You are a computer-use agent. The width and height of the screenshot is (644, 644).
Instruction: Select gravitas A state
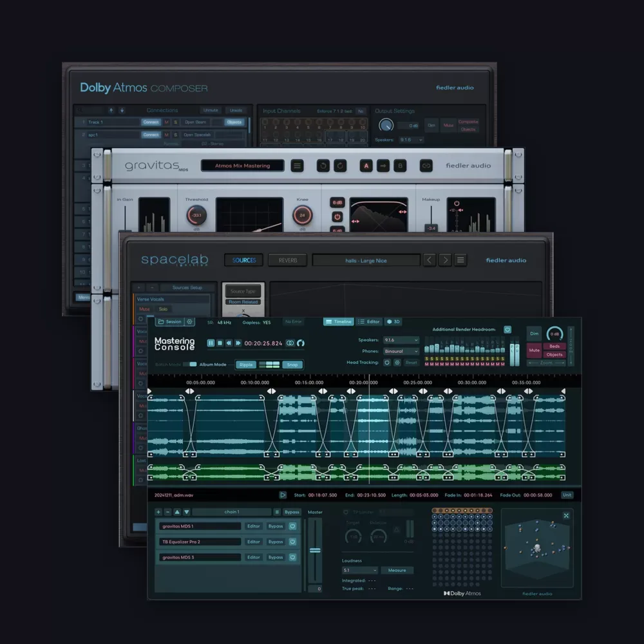pos(366,166)
